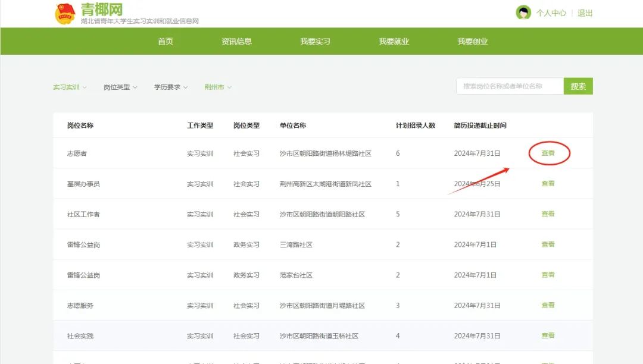Click 退出 to log out

[585, 13]
